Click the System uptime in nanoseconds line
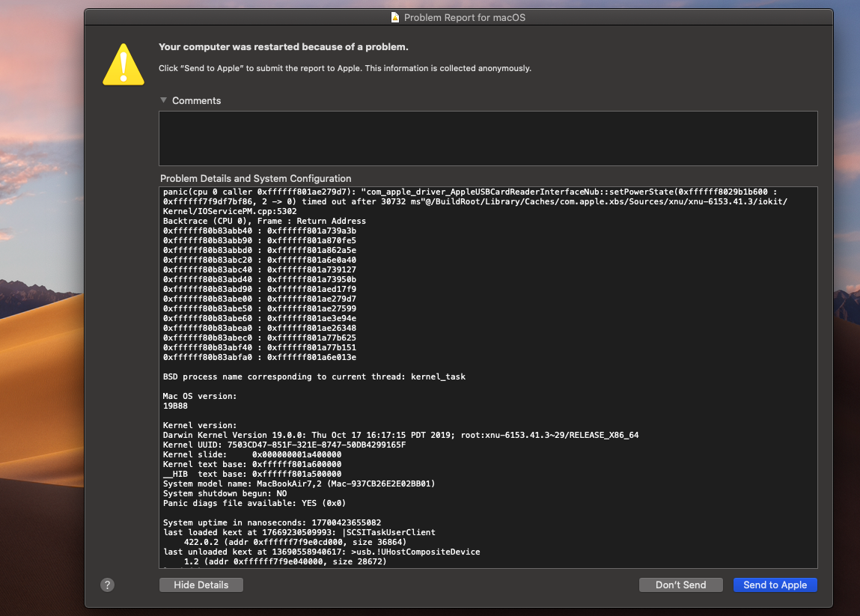Viewport: 860px width, 616px height. 272,522
